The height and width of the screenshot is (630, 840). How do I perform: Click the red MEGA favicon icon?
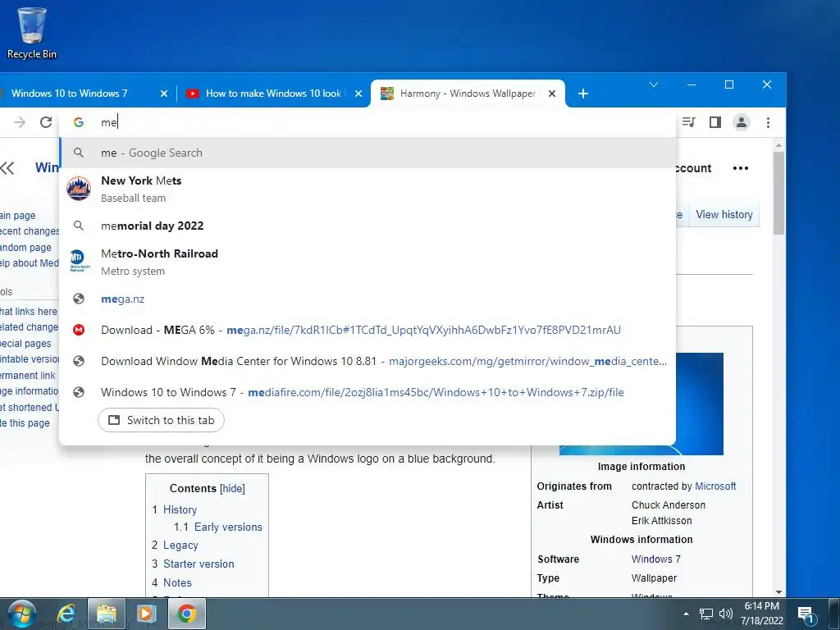coord(79,330)
